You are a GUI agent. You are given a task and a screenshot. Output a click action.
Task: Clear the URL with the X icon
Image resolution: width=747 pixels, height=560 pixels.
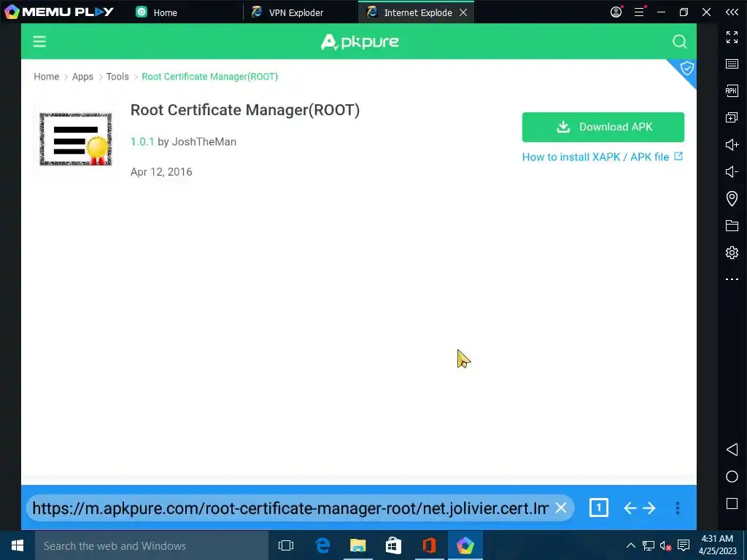(x=561, y=508)
